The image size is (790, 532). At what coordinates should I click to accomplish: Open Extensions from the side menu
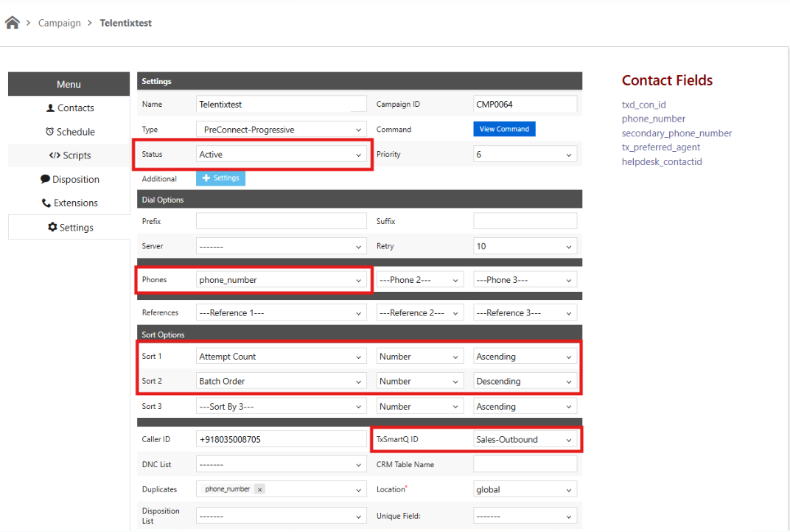69,203
